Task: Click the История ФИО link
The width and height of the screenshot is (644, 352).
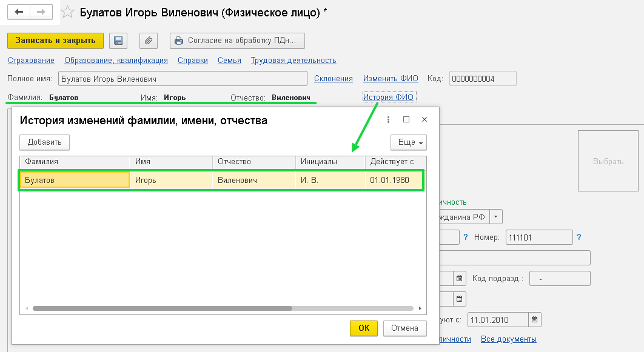Action: click(388, 97)
